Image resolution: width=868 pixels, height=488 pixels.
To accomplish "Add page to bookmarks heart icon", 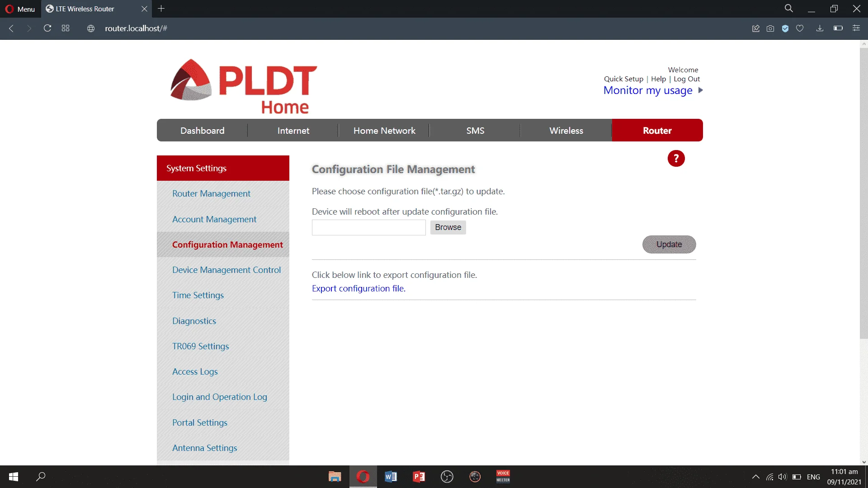I will click(x=800, y=28).
